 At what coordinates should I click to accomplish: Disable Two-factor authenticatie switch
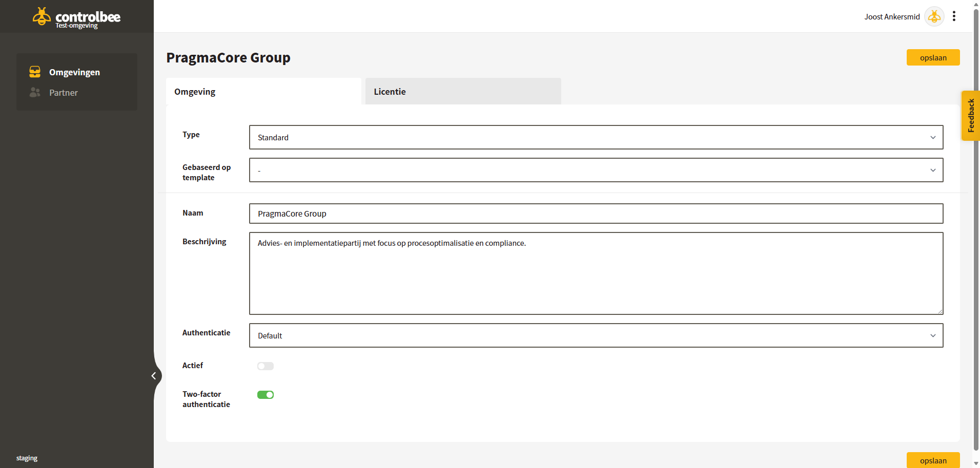[266, 395]
